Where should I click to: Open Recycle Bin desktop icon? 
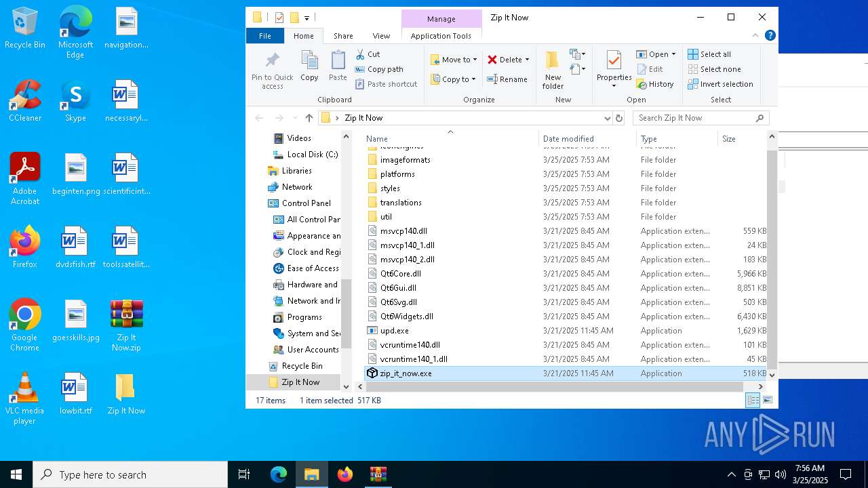(x=25, y=28)
